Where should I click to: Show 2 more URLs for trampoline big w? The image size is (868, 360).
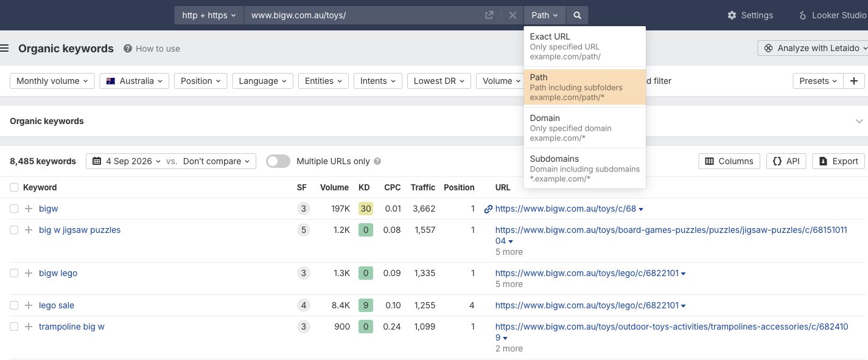[x=509, y=348]
